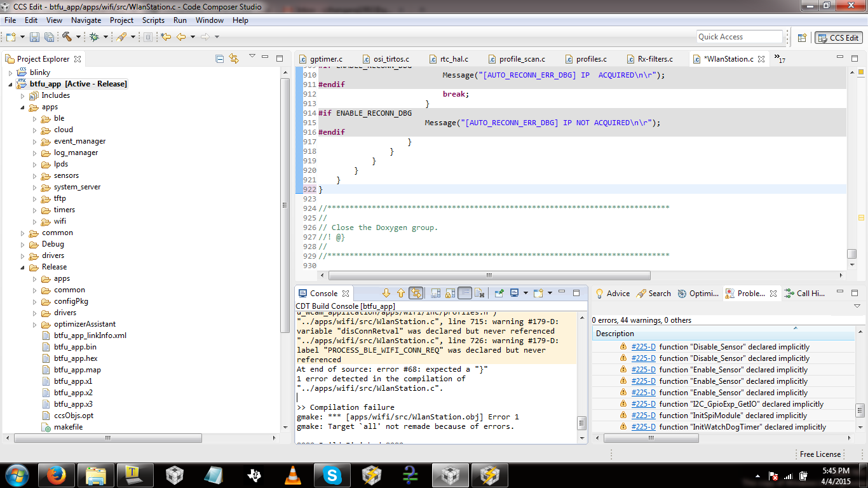Open the Project menu
868x488 pixels.
tap(121, 20)
